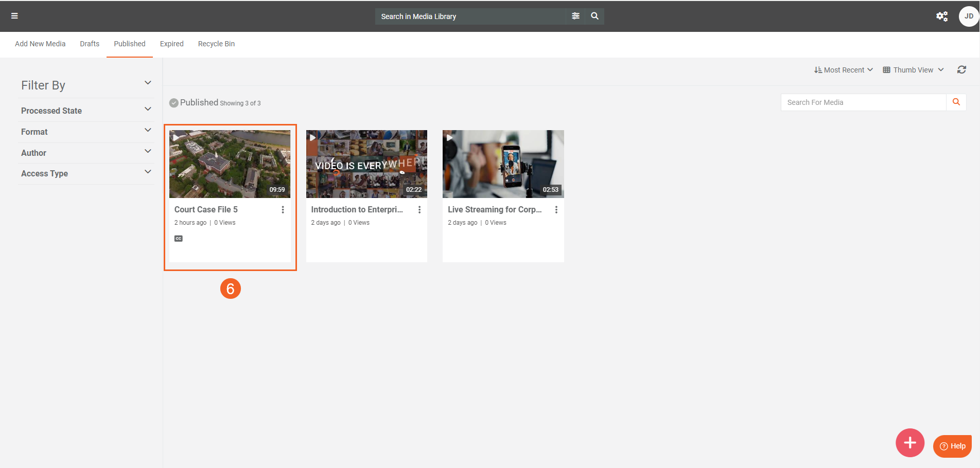
Task: Switch to the Drafts tab
Action: coord(90,44)
